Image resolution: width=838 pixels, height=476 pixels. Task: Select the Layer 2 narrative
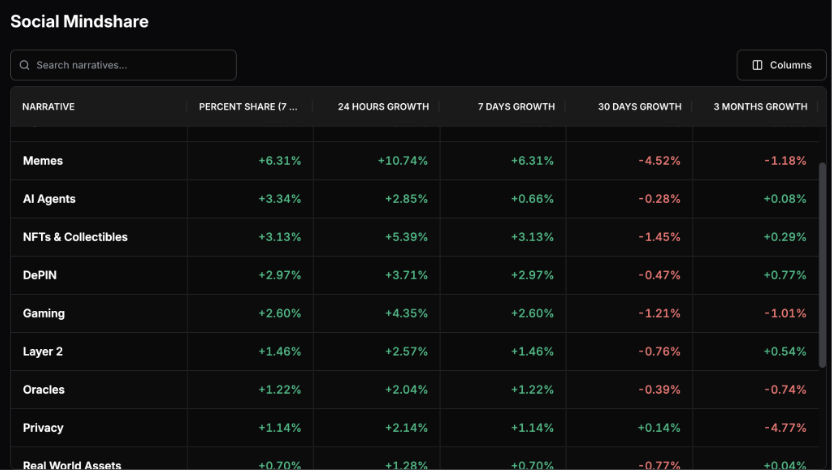(x=43, y=351)
